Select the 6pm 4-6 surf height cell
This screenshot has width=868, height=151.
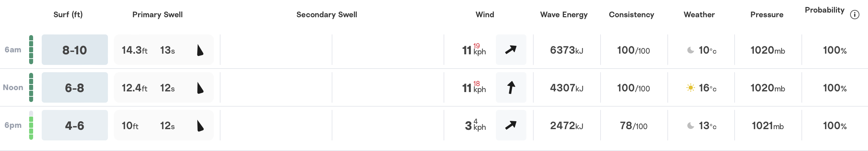pyautogui.click(x=75, y=125)
